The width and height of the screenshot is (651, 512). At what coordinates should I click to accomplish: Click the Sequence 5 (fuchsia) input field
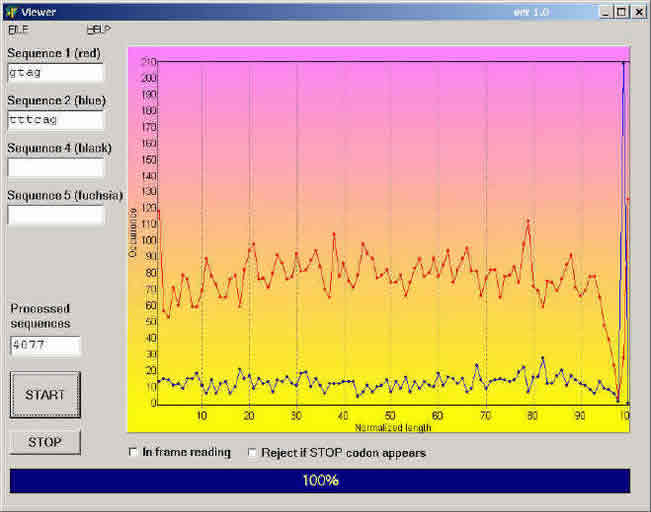click(55, 215)
